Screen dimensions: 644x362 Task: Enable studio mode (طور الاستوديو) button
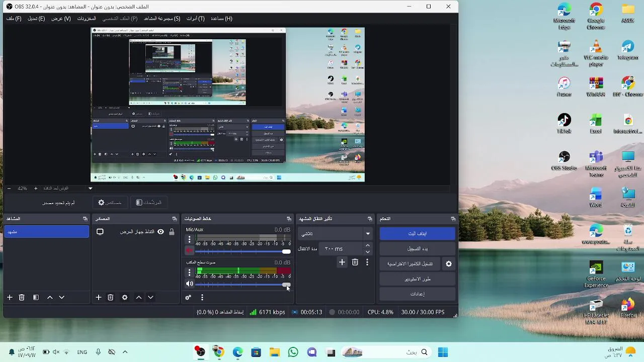[x=417, y=279]
